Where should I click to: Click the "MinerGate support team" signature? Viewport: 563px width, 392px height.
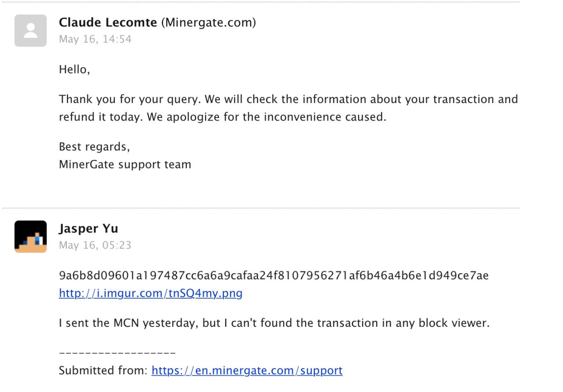[x=125, y=165]
